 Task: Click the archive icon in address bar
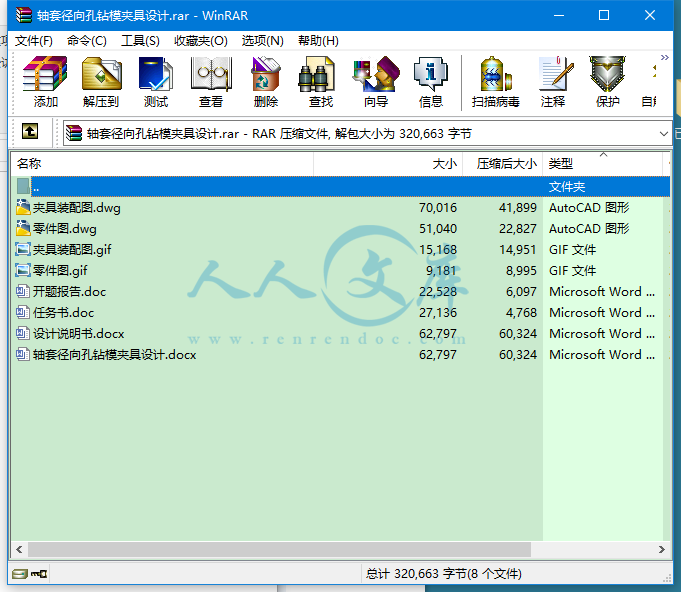[74, 133]
